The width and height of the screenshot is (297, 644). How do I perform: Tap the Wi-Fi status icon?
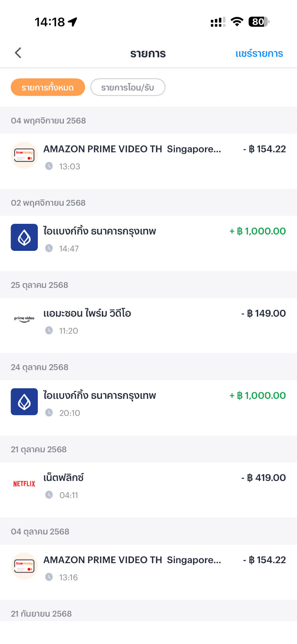click(x=236, y=22)
